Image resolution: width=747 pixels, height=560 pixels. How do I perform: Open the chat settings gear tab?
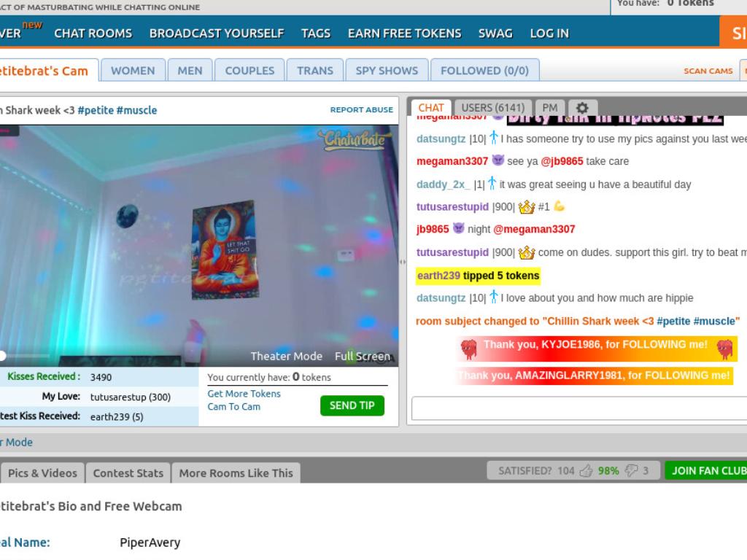coord(582,108)
